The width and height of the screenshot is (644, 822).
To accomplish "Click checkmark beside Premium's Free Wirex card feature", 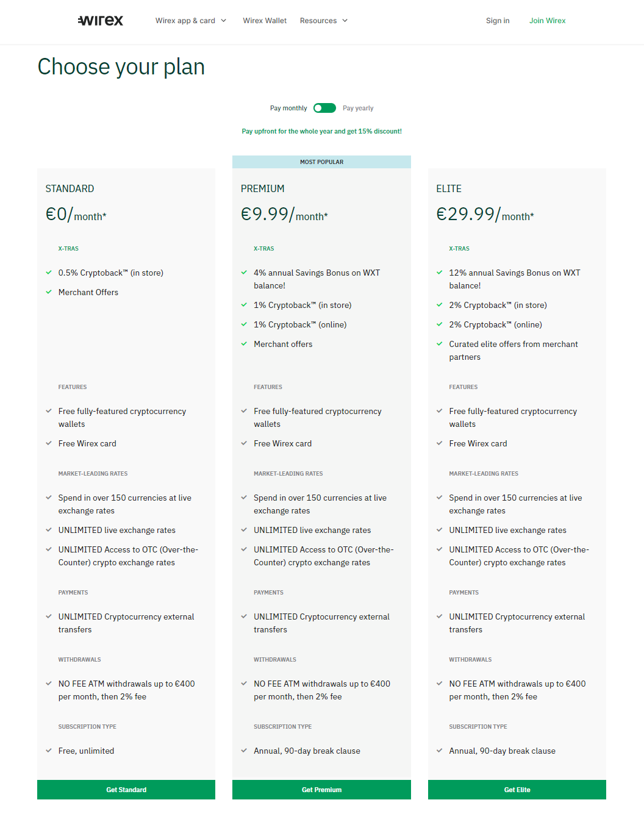I will point(244,443).
